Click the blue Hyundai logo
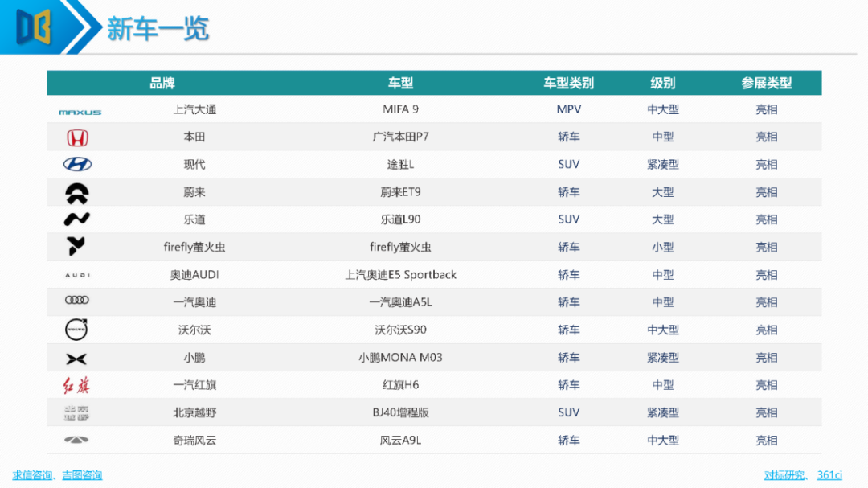This screenshot has width=868, height=488. coord(77,165)
